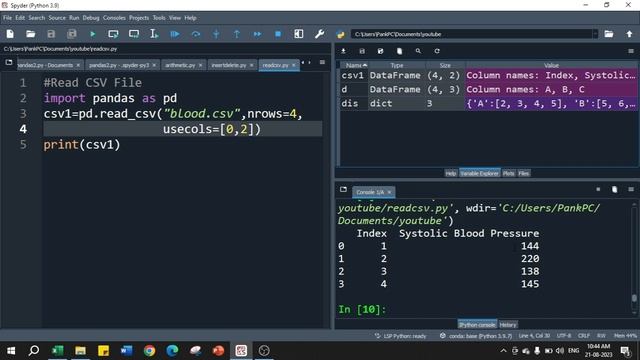The height and width of the screenshot is (360, 640).
Task: Open Chrome from the Windows taskbar
Action: [x=149, y=351]
